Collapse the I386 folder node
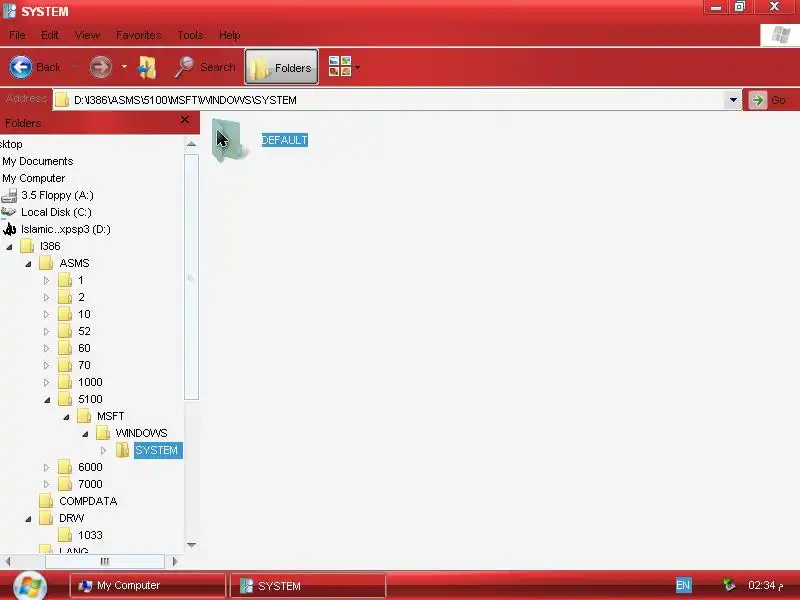Image resolution: width=800 pixels, height=600 pixels. 9,247
